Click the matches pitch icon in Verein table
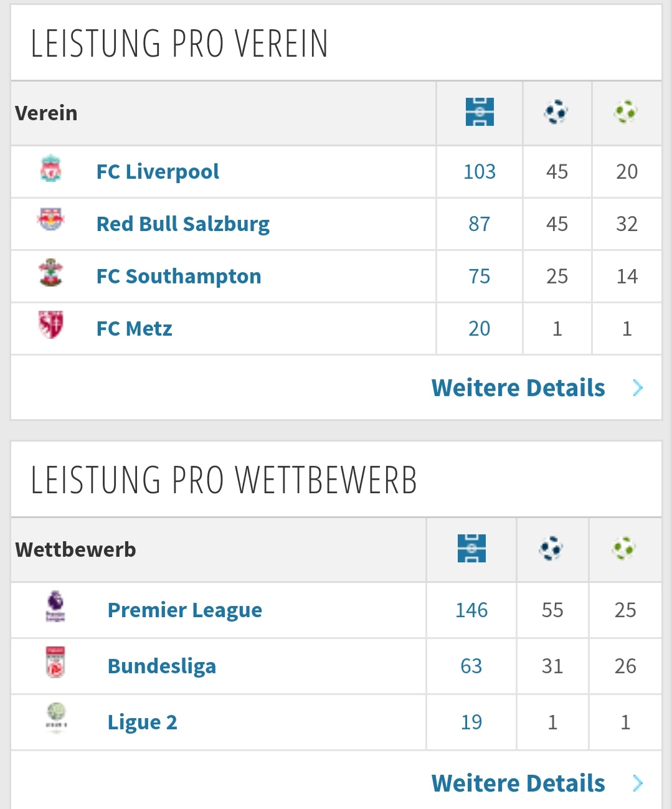Viewport: 672px width, 809px height. tap(480, 112)
